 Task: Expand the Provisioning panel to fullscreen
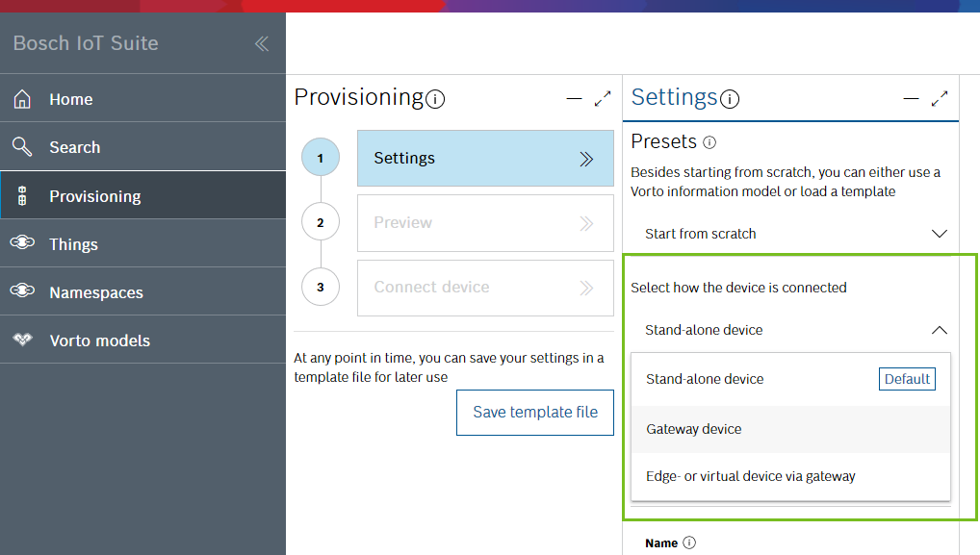[x=603, y=99]
